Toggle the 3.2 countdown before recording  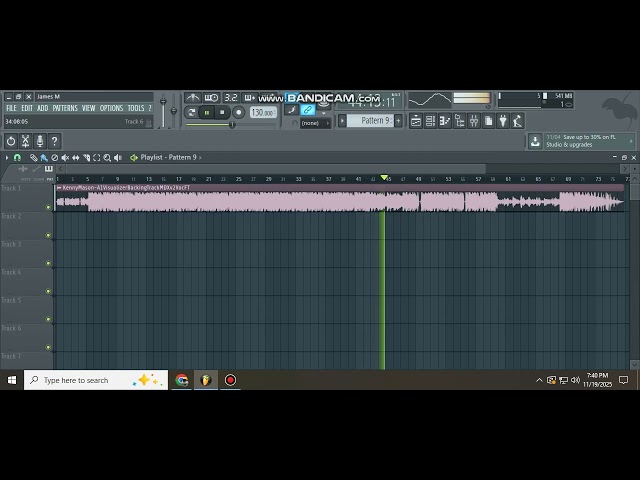[x=231, y=98]
